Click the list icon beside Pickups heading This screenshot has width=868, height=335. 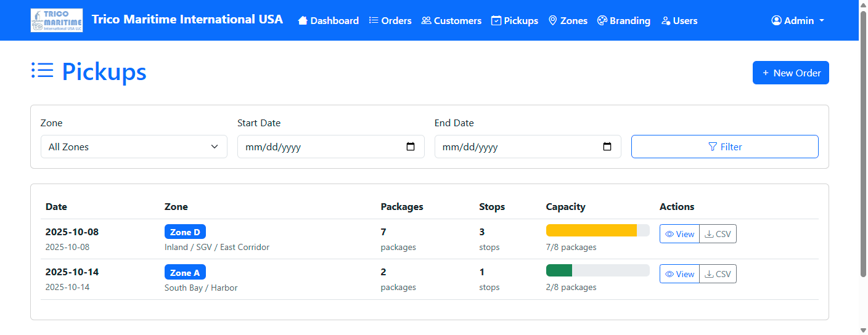(43, 71)
